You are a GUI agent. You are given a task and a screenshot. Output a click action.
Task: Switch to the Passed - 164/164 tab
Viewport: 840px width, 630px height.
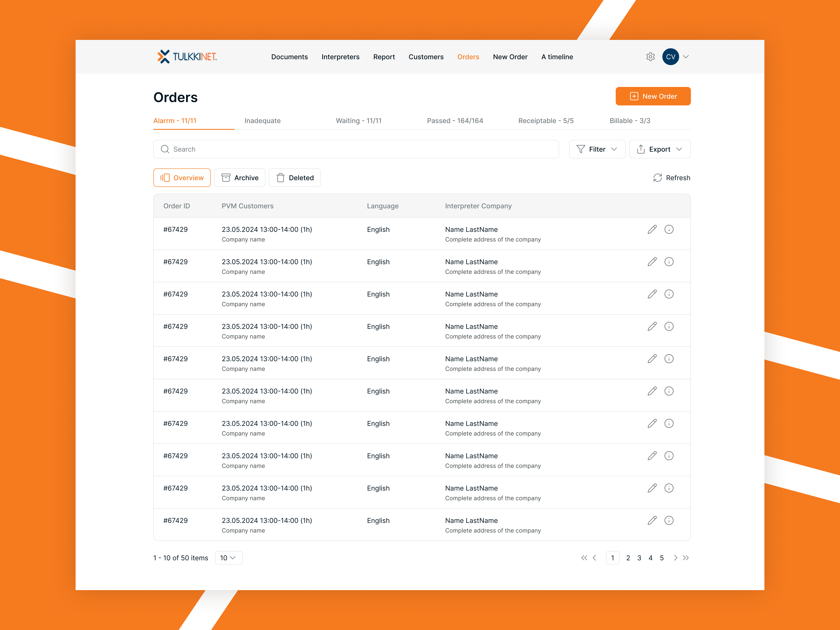click(455, 120)
